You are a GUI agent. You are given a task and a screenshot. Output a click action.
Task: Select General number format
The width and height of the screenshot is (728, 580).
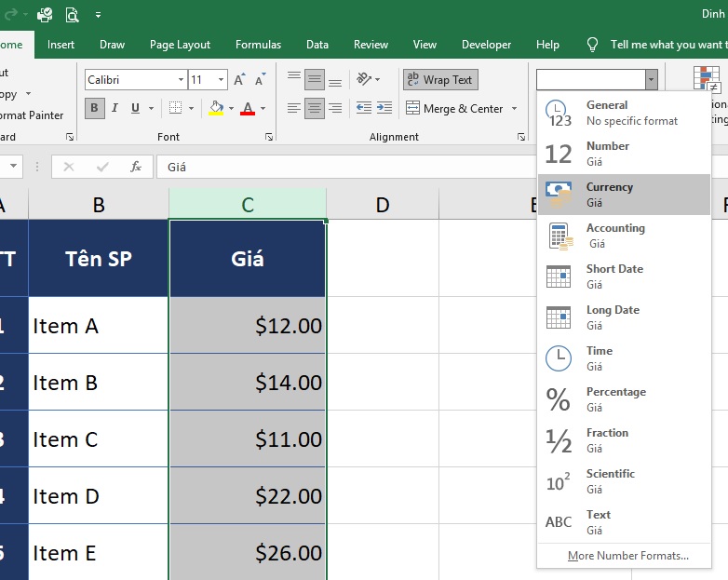[x=624, y=113]
